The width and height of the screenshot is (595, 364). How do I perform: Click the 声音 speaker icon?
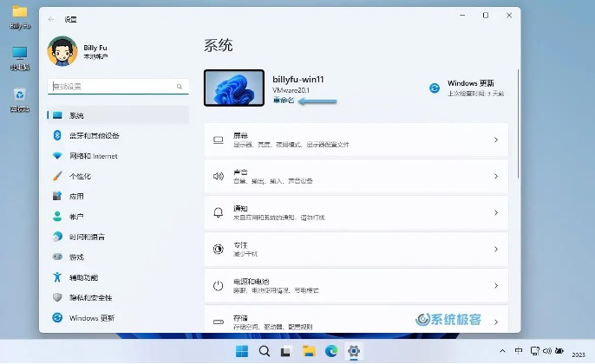pyautogui.click(x=219, y=176)
